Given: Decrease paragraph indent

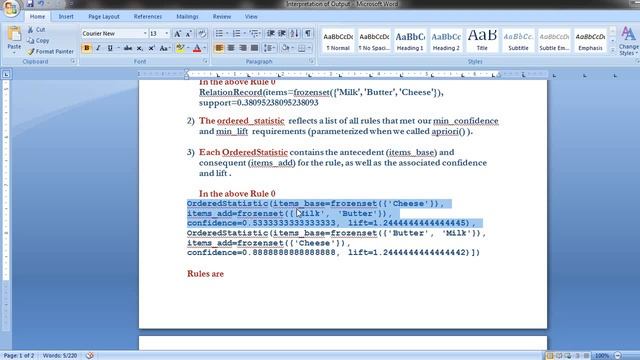Looking at the screenshot, I should pyautogui.click(x=270, y=33).
